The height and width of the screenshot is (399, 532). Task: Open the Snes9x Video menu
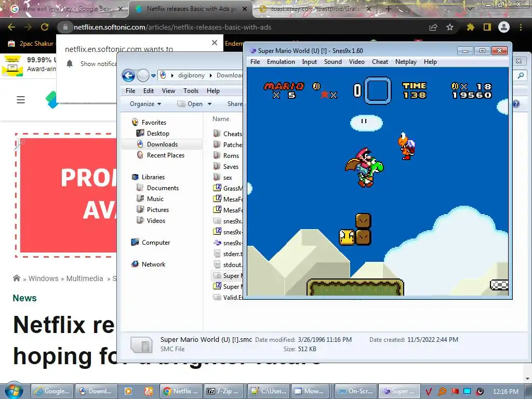click(x=356, y=62)
